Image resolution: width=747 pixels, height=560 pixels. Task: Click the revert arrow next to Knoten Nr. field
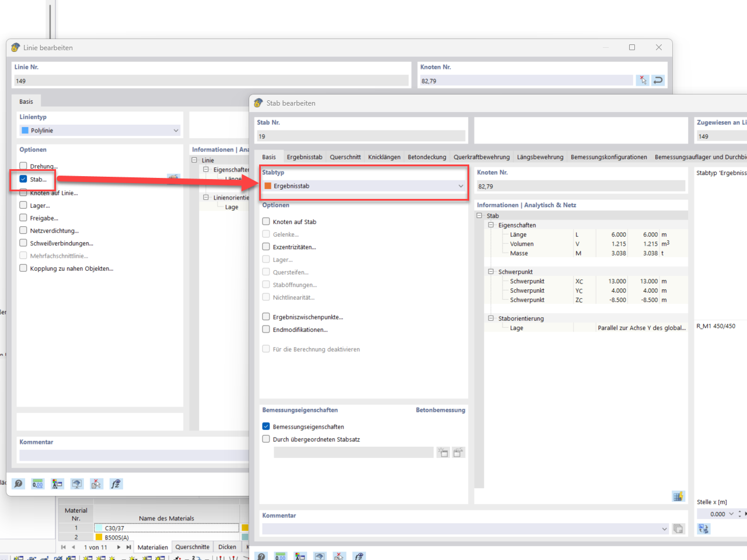tap(658, 80)
